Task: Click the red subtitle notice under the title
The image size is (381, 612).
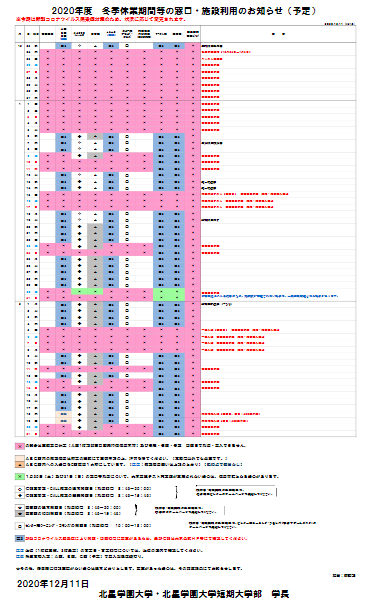Action: pos(101,19)
